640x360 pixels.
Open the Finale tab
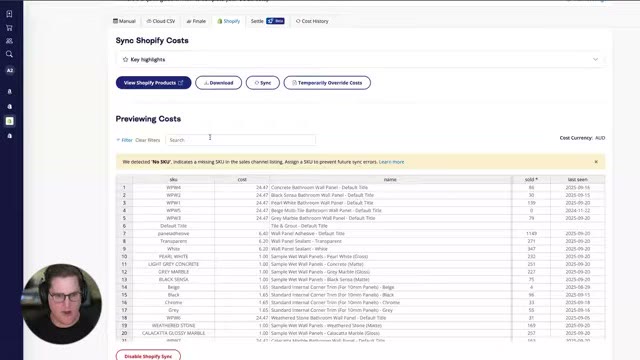pos(196,21)
